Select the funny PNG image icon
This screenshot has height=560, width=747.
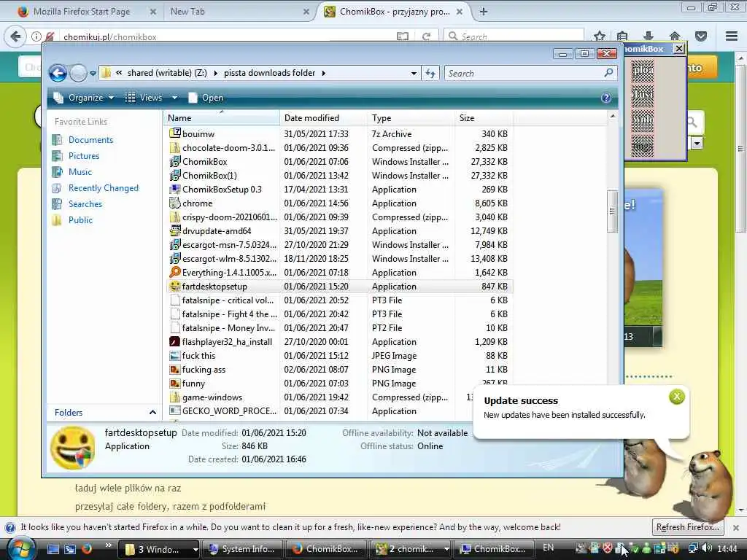coord(175,384)
